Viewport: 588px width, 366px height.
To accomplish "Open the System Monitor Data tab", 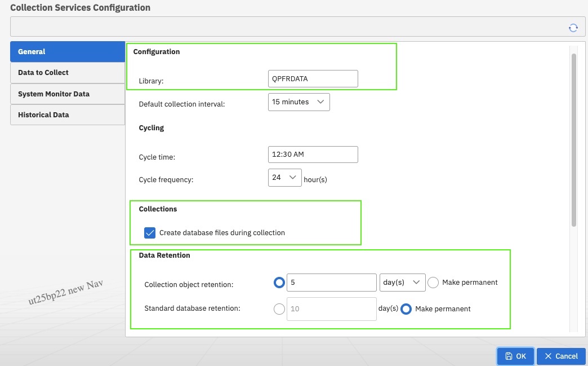I will tap(68, 94).
